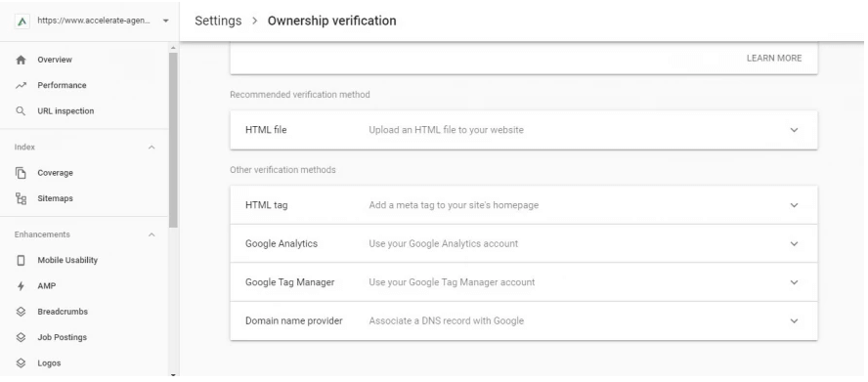Go to the Performance report
The height and width of the screenshot is (382, 868).
pos(62,85)
